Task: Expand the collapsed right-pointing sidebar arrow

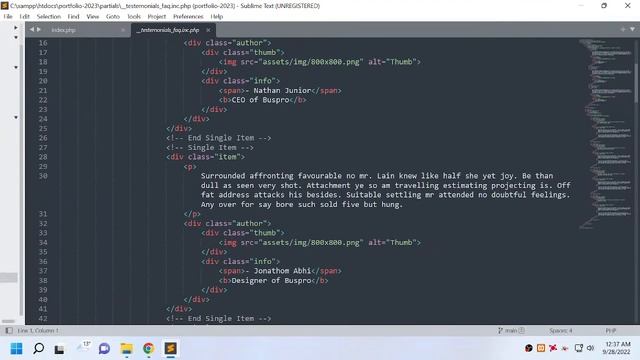Action: click(x=16, y=28)
